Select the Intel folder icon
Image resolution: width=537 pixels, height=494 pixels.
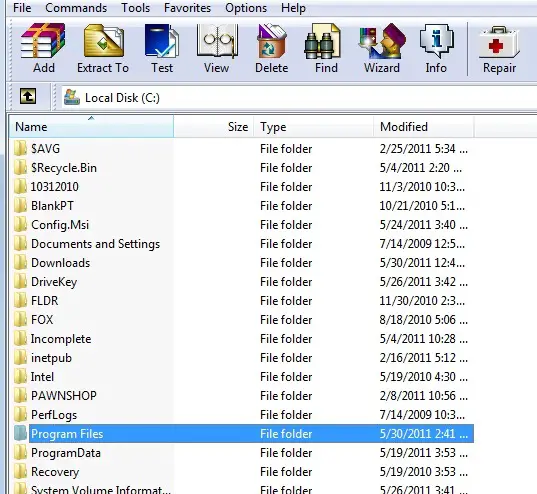tap(21, 376)
